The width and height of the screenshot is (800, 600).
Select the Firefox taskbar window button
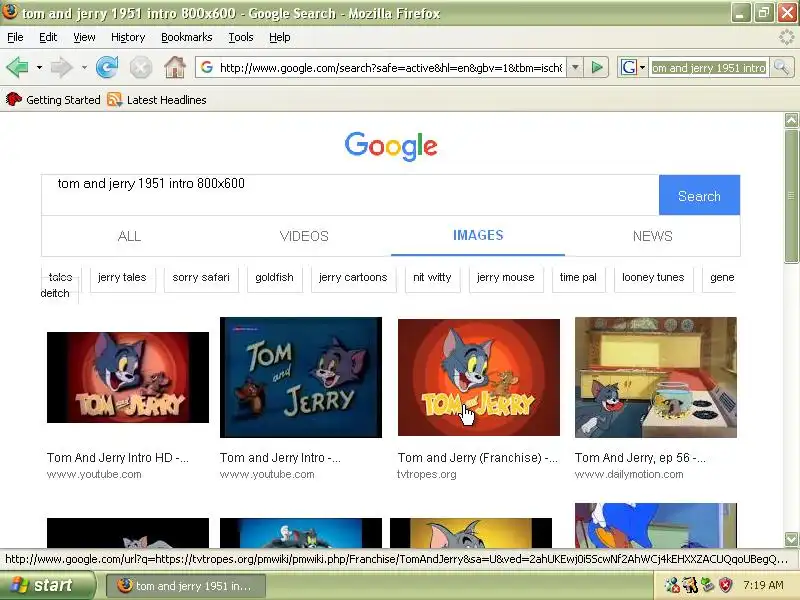point(186,586)
